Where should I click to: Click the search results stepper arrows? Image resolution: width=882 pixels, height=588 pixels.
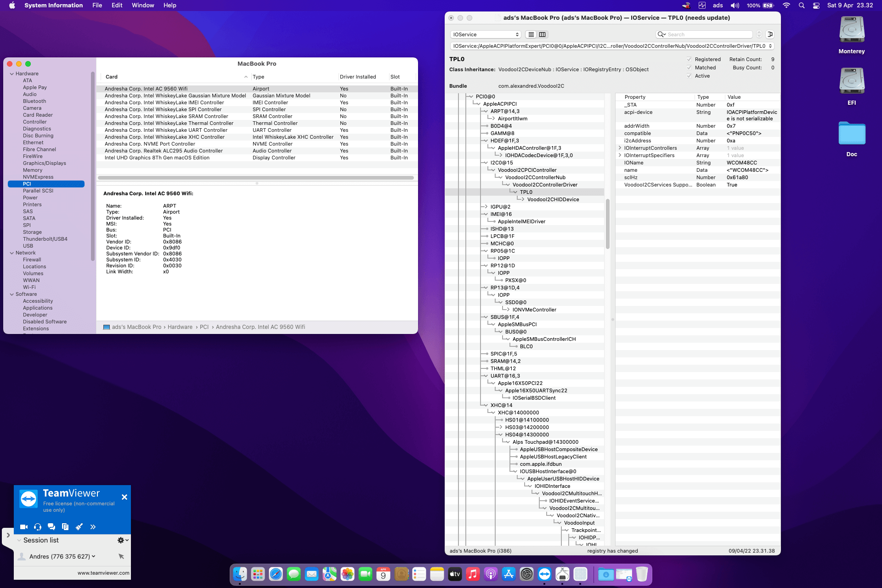pyautogui.click(x=759, y=34)
